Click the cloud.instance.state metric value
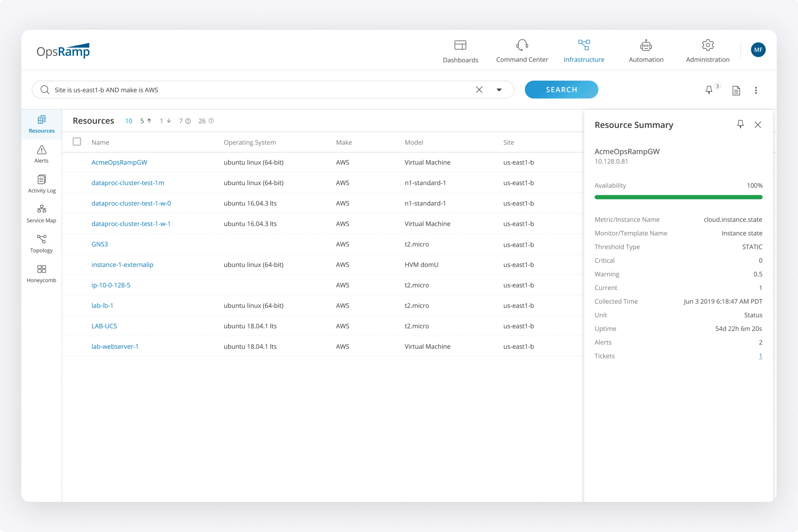This screenshot has width=798, height=532. 733,219
